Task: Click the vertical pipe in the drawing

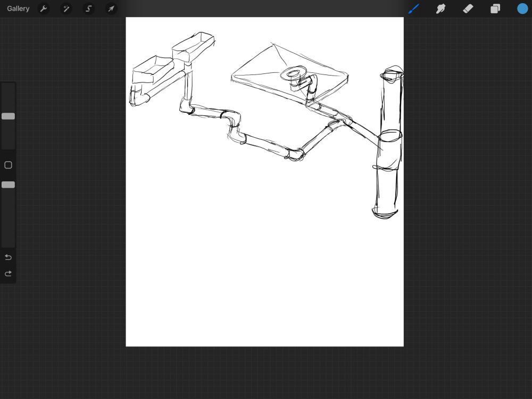Action: pos(388,143)
